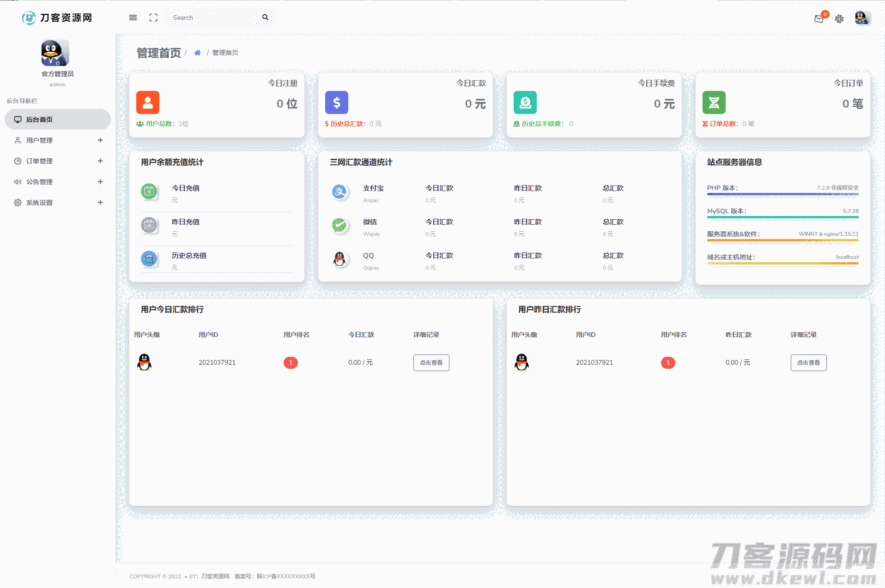Click the 用户总数 stat under 今日注册
Image resolution: width=885 pixels, height=588 pixels.
pyautogui.click(x=162, y=124)
